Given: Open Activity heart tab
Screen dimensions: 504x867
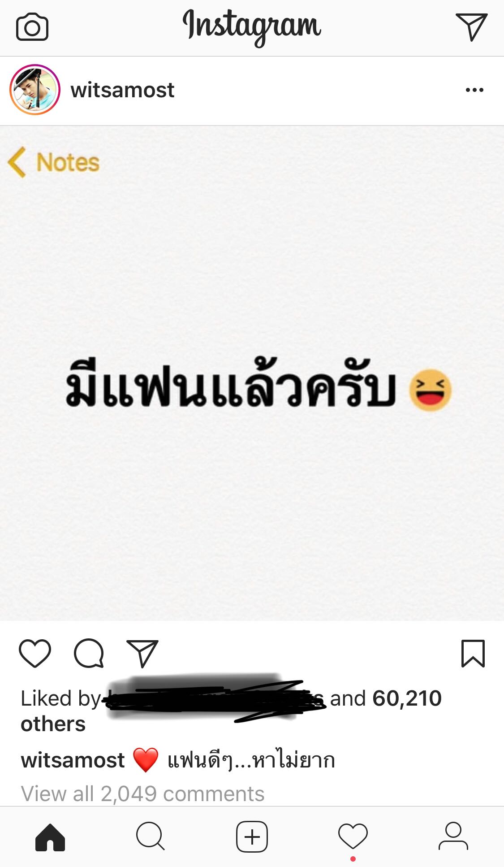Looking at the screenshot, I should [x=353, y=836].
